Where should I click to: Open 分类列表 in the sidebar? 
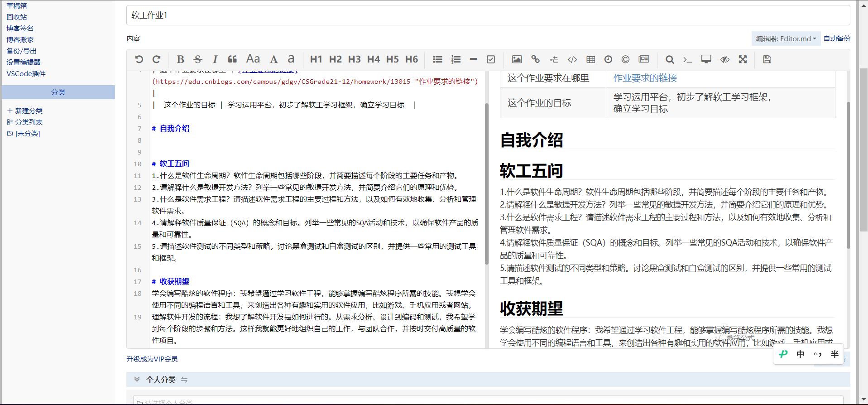click(25, 122)
